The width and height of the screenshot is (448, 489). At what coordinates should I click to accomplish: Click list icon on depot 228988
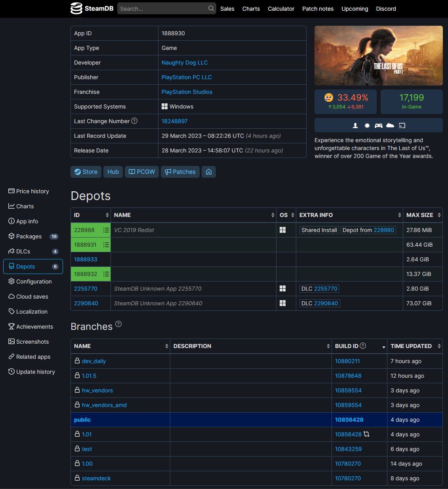coord(106,230)
